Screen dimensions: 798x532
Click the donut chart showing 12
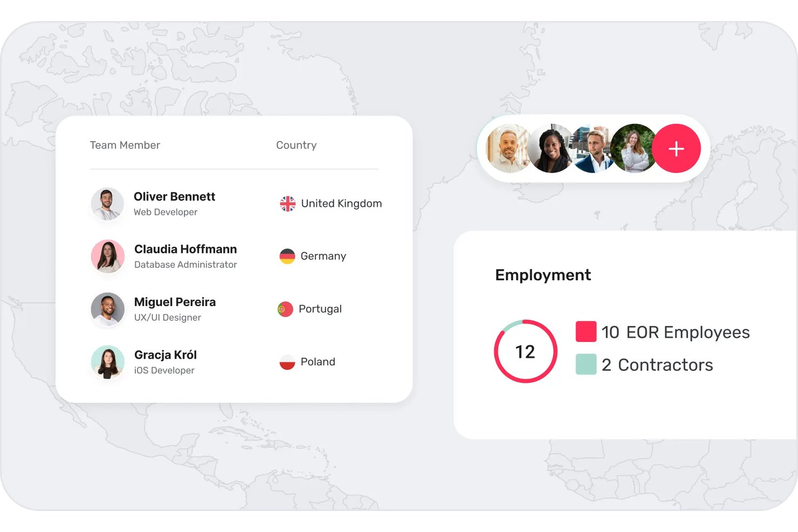[x=526, y=351]
